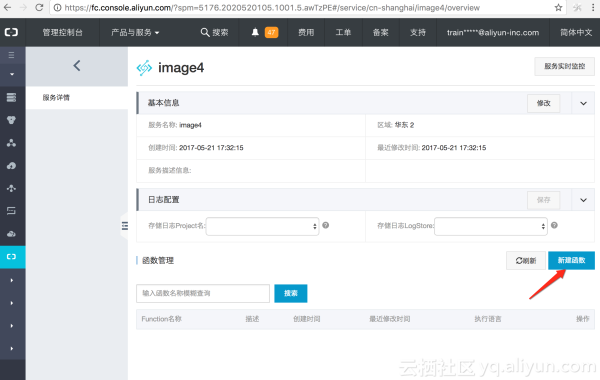Open the database icon in sidebar
The image size is (600, 380).
11,120
